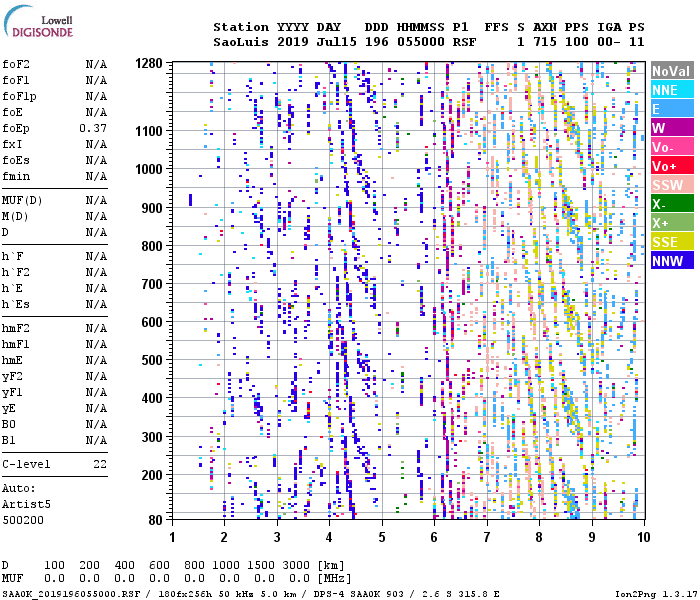
Task: Select the X+ light green legend swatch
Action: [672, 222]
